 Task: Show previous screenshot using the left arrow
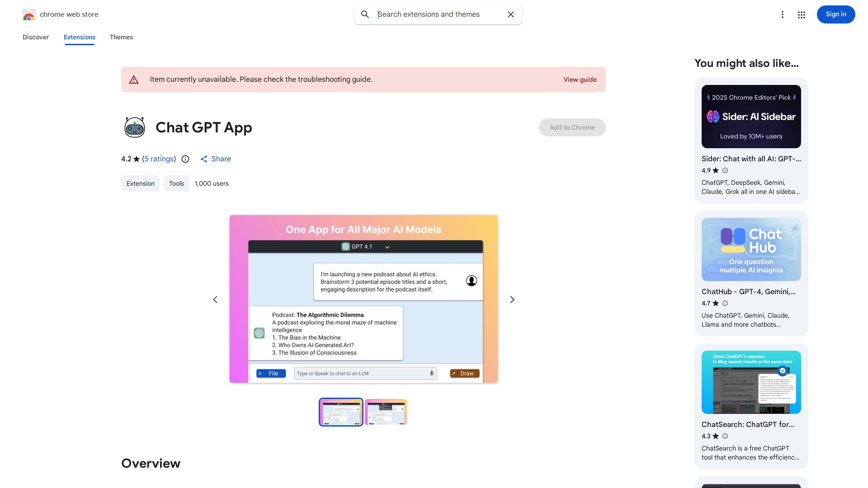tap(215, 299)
